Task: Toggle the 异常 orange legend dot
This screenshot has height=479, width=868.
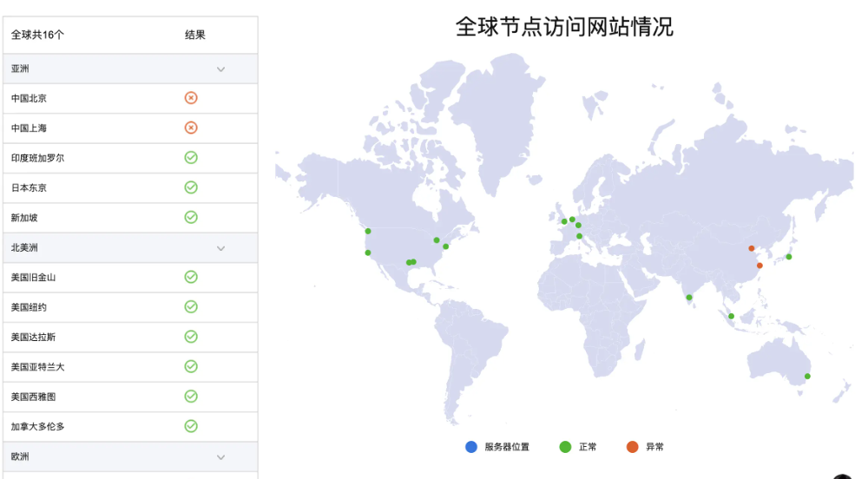Action: (632, 447)
